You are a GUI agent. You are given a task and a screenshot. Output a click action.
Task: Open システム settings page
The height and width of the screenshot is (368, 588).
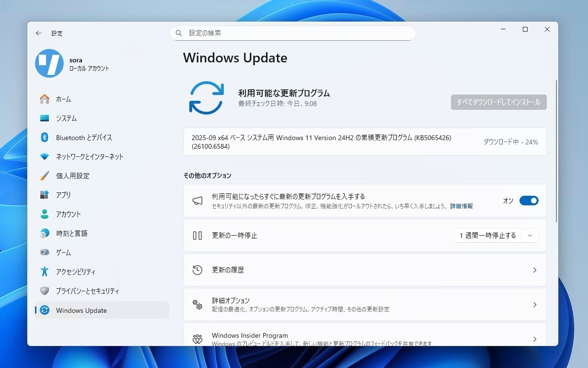tap(102, 118)
